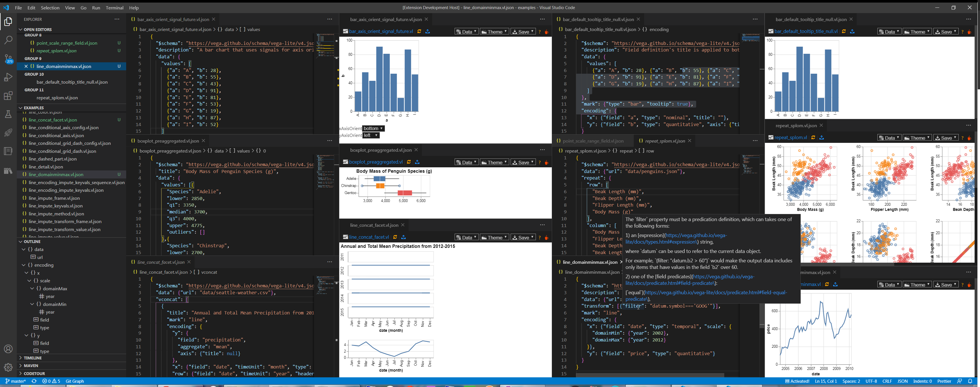Refresh the bar_axis_orient_signal_future.vl preview

[419, 31]
